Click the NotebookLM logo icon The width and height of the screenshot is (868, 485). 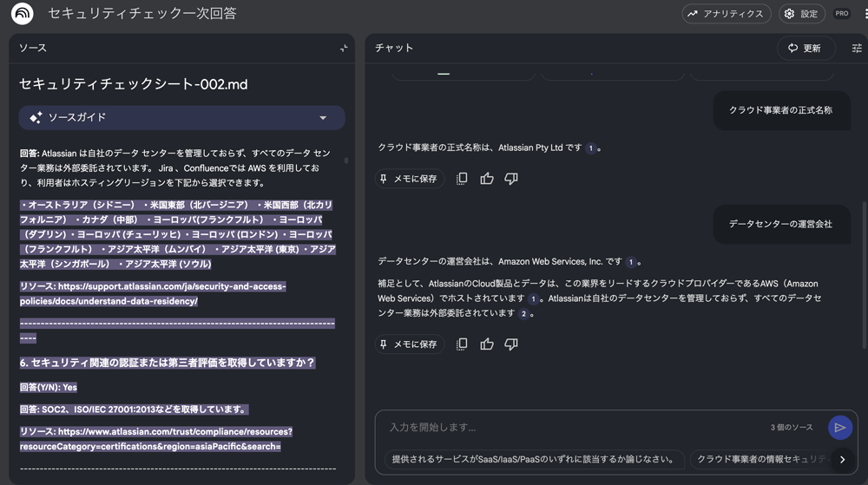(x=22, y=14)
